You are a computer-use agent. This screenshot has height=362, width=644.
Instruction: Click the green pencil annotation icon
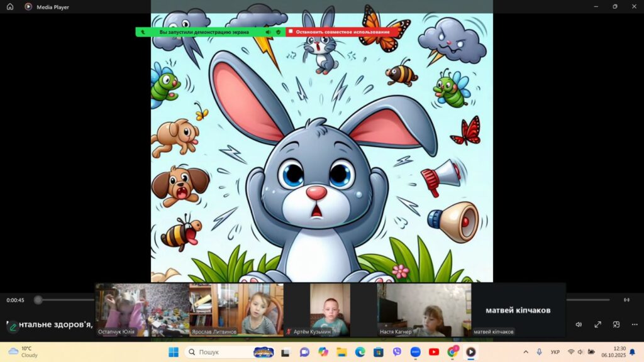[x=13, y=327]
